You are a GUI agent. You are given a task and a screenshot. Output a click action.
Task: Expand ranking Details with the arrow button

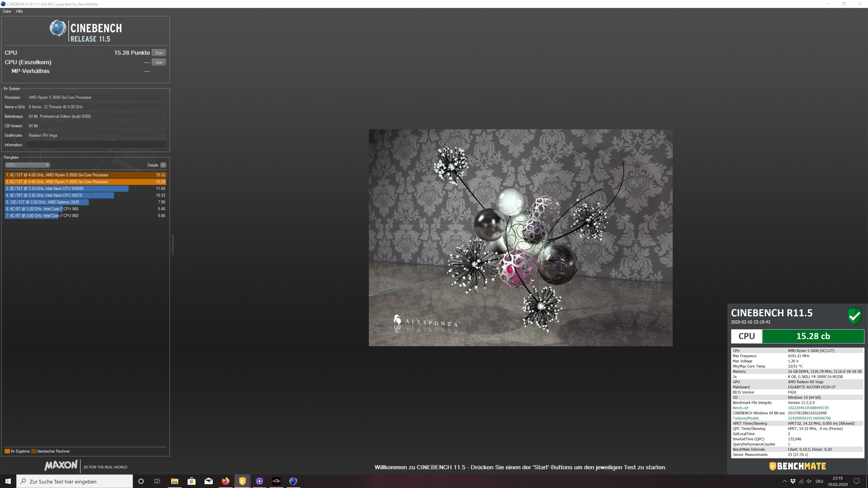(163, 165)
